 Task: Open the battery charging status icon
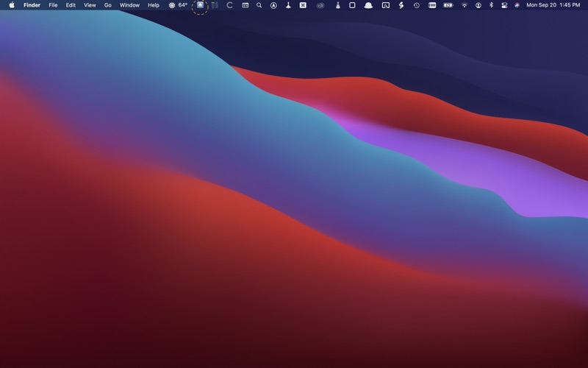click(448, 5)
